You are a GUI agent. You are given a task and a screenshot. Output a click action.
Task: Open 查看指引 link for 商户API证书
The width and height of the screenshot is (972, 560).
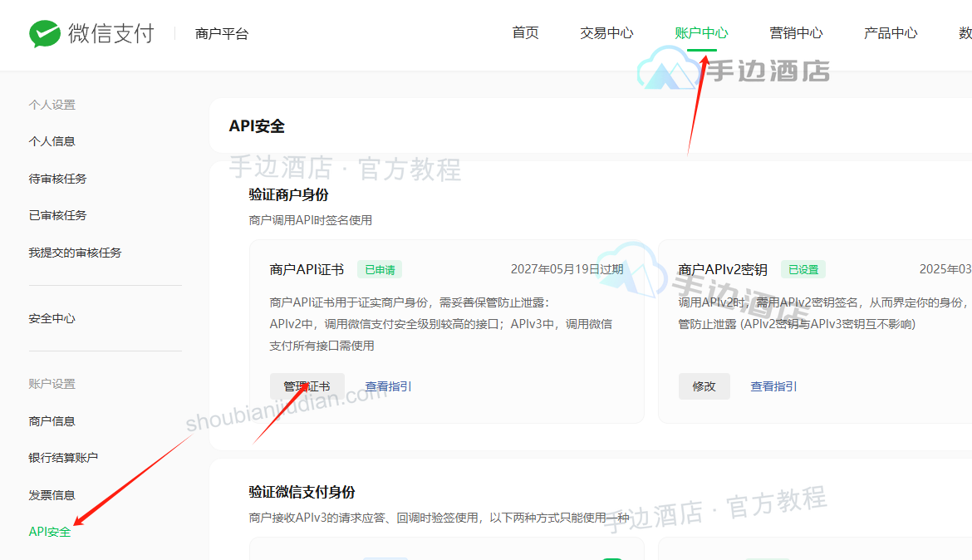(x=388, y=386)
